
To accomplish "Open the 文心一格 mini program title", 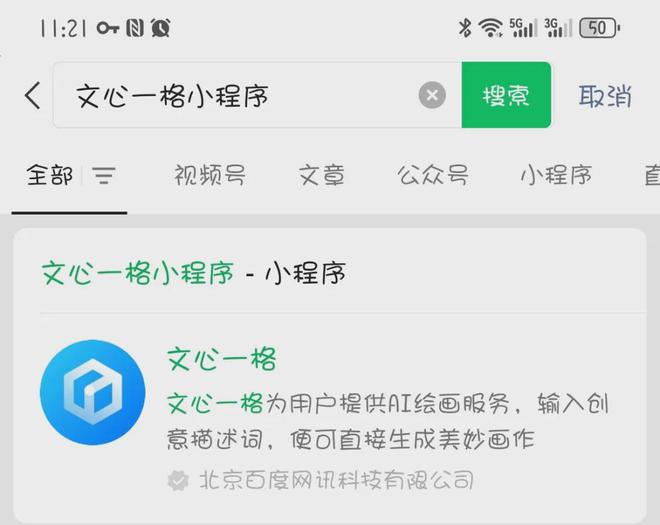I will (x=222, y=359).
